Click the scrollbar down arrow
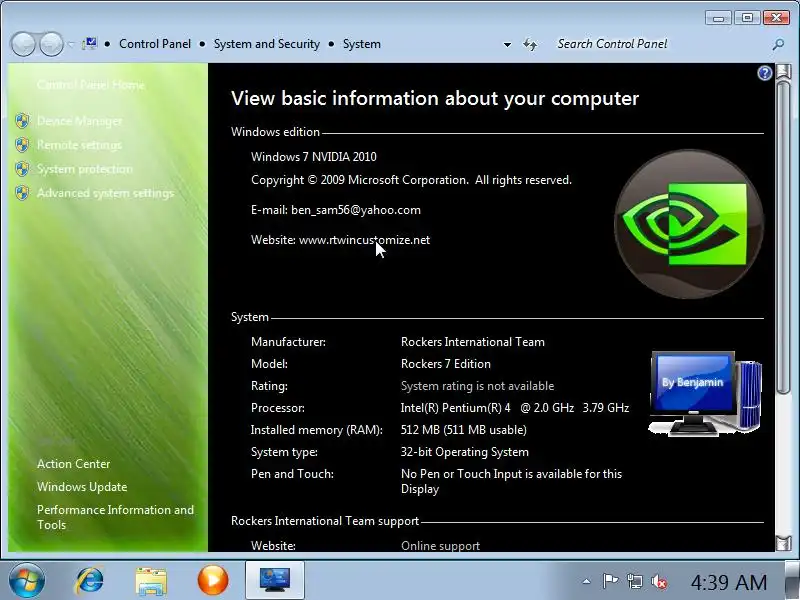 (x=783, y=543)
